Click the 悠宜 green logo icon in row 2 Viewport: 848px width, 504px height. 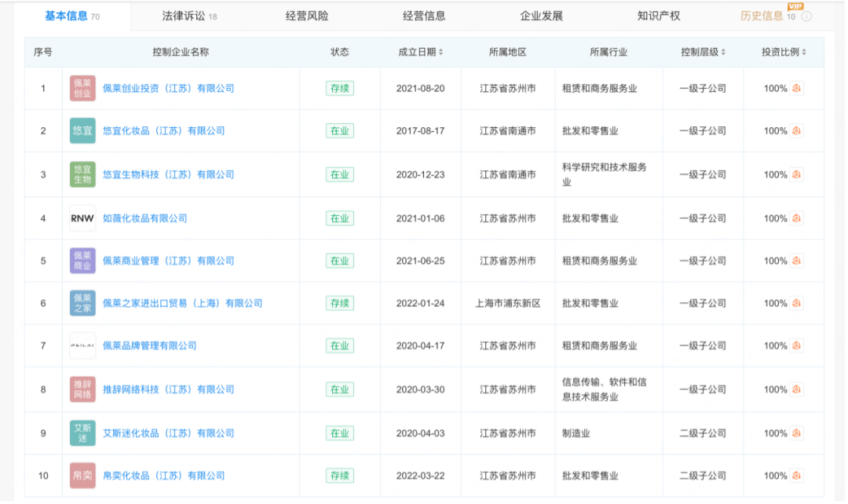tap(82, 131)
